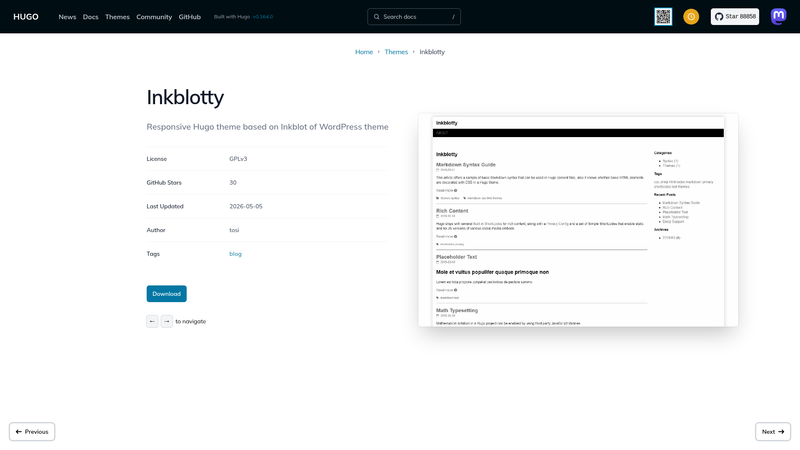Click the Inkblotty page heading
This screenshot has width=800, height=450.
[x=185, y=97]
